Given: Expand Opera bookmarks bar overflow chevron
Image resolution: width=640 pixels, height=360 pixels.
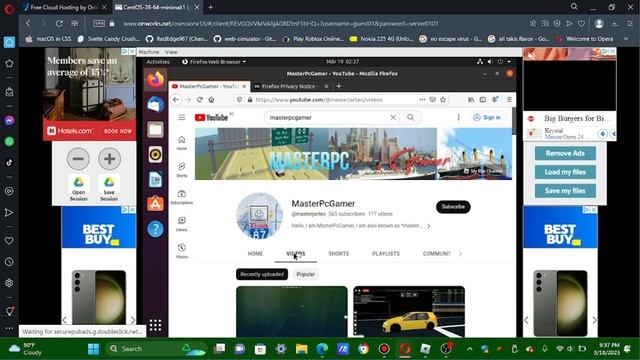Looking at the screenshot, I should 626,39.
